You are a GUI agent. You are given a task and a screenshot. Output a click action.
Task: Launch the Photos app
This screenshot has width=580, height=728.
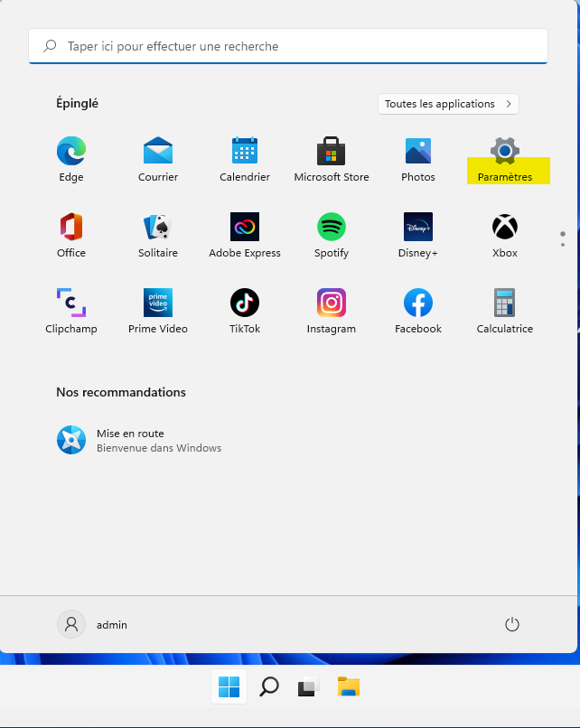pos(418,159)
